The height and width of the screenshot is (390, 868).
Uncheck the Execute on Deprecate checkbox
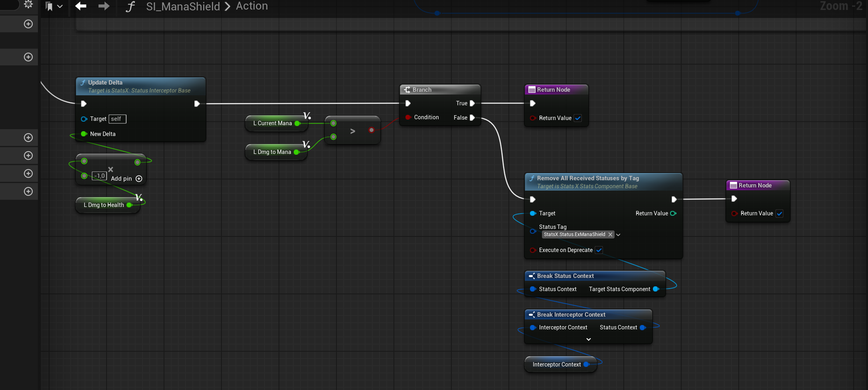pos(599,250)
